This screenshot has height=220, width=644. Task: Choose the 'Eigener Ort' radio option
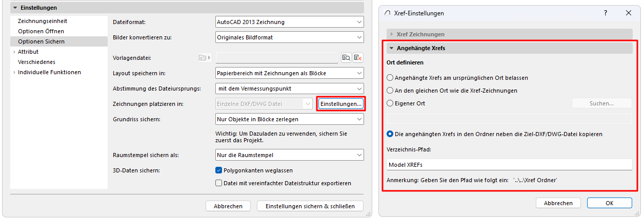[x=390, y=103]
